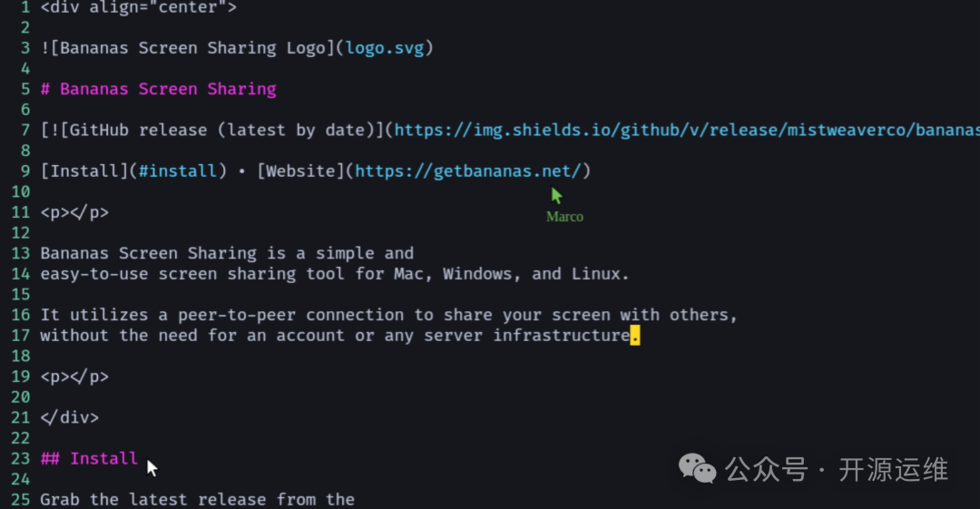Screen dimensions: 980x509
Task: Click the empty <p></p> tag on line 11
Action: tap(74, 212)
